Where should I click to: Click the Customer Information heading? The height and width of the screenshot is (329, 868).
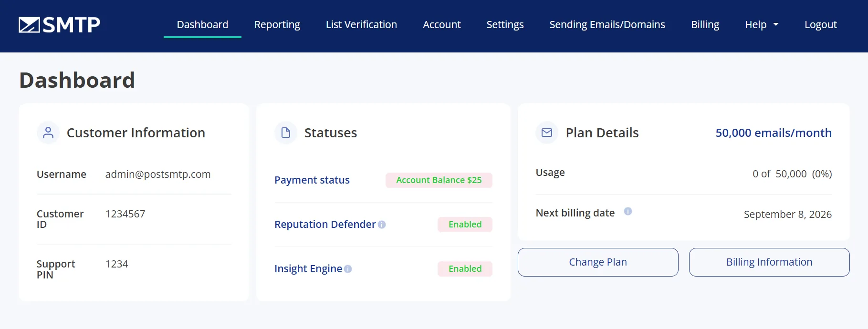136,133
